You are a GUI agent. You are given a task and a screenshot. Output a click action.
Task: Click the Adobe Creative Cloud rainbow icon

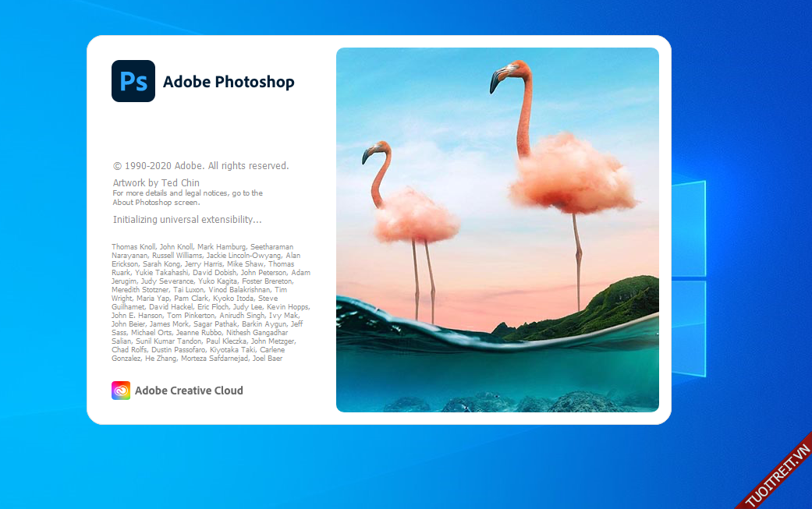tap(121, 391)
